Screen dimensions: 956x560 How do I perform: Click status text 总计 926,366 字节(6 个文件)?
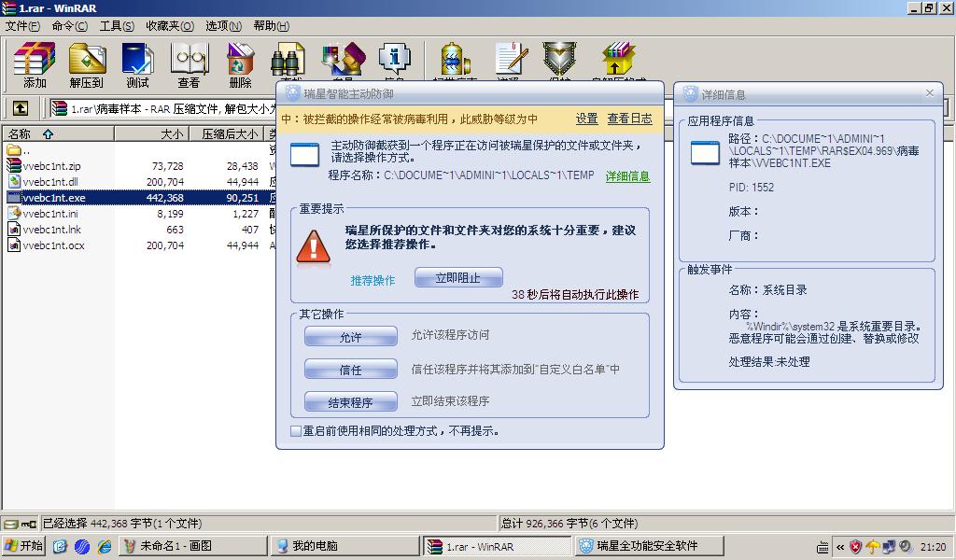point(569,524)
